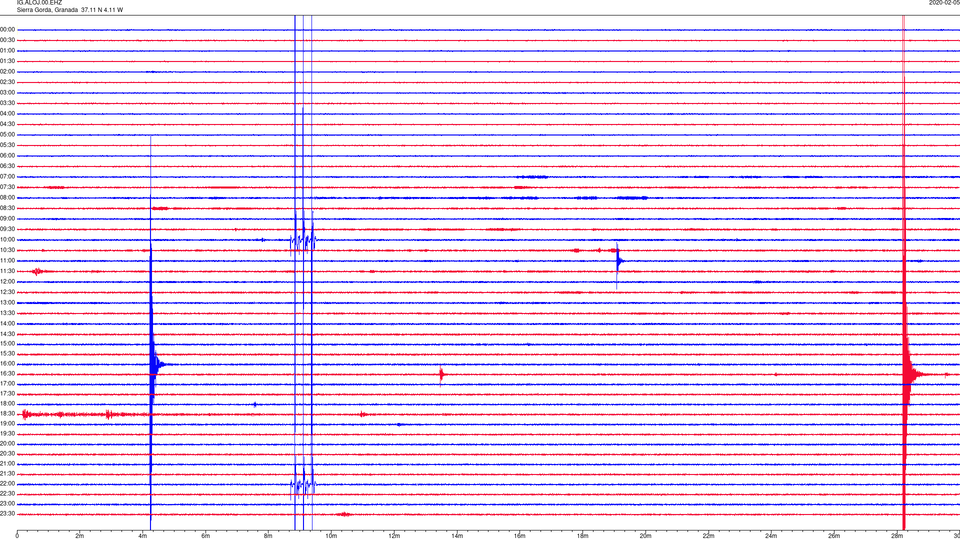Viewport: 960px width, 540px height.
Task: Select the 22:30 row label
Action: point(7,493)
